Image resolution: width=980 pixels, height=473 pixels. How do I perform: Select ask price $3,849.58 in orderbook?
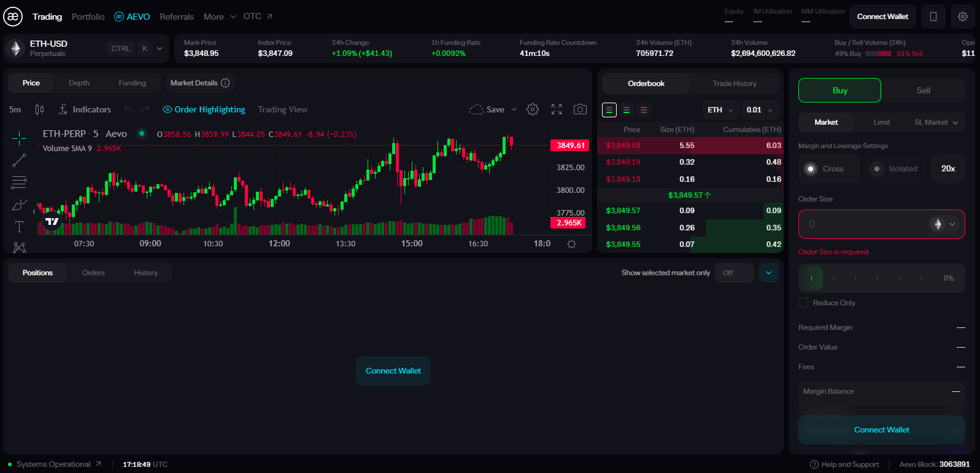623,146
